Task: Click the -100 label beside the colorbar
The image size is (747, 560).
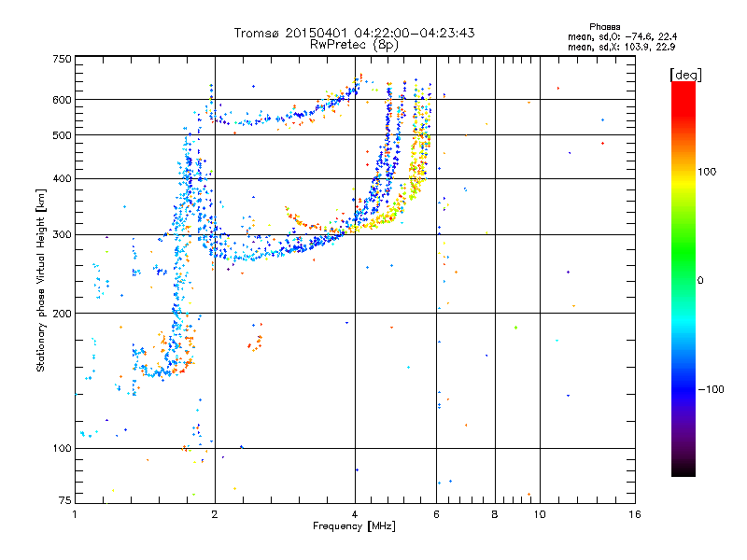Action: (711, 389)
